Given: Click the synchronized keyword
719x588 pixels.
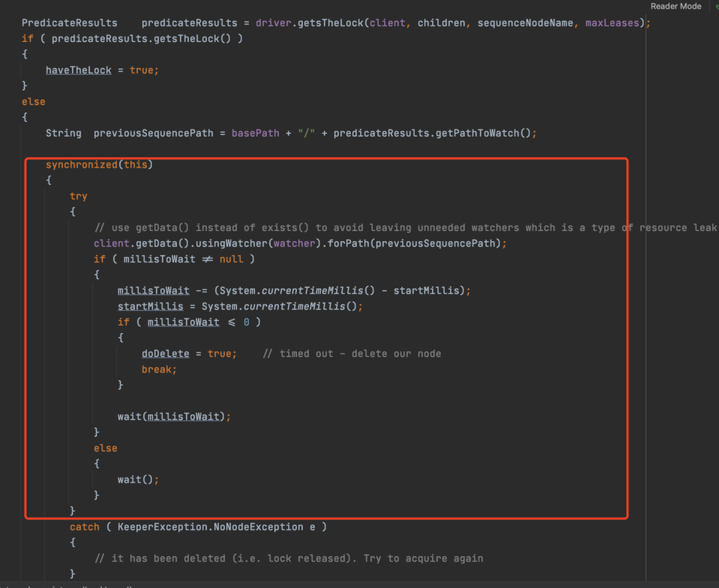Looking at the screenshot, I should coord(82,164).
